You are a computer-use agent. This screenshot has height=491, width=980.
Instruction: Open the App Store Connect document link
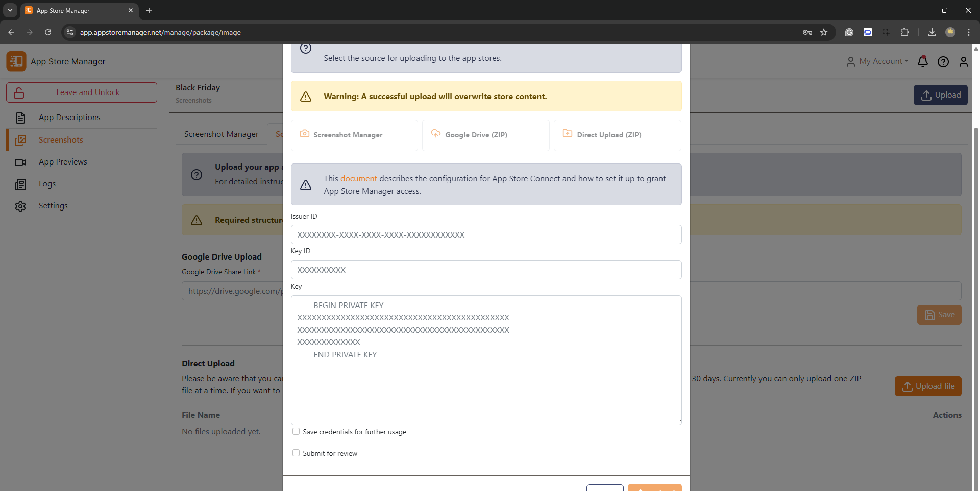click(x=358, y=179)
